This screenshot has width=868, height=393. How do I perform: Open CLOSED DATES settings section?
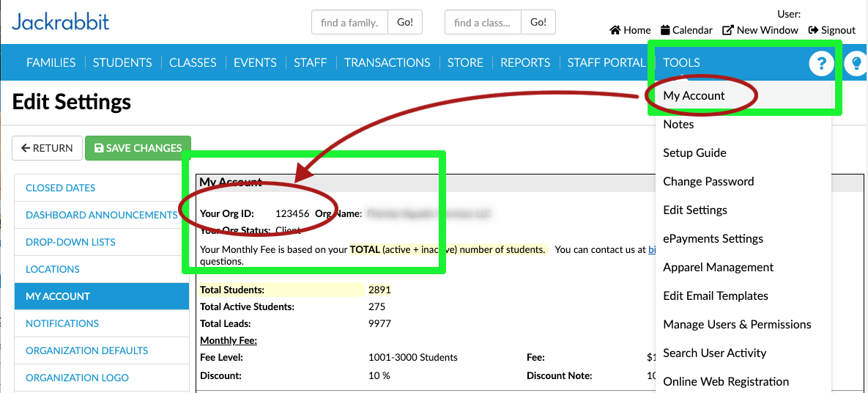(102, 188)
